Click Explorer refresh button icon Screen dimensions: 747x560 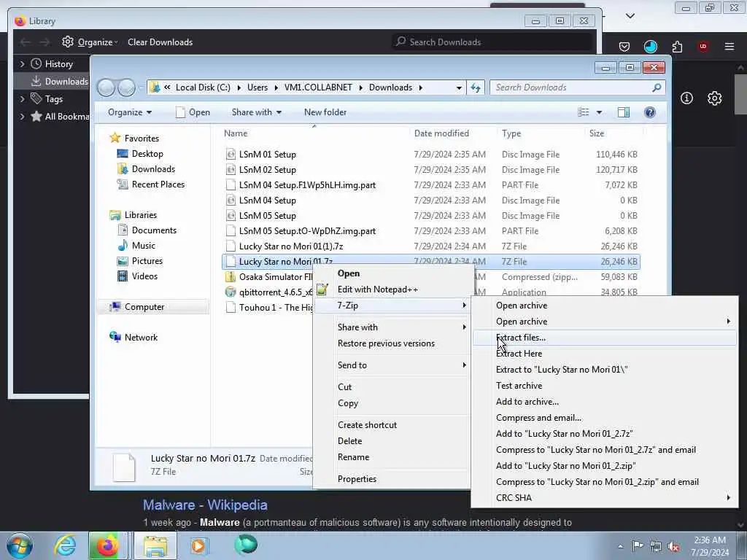(x=476, y=87)
